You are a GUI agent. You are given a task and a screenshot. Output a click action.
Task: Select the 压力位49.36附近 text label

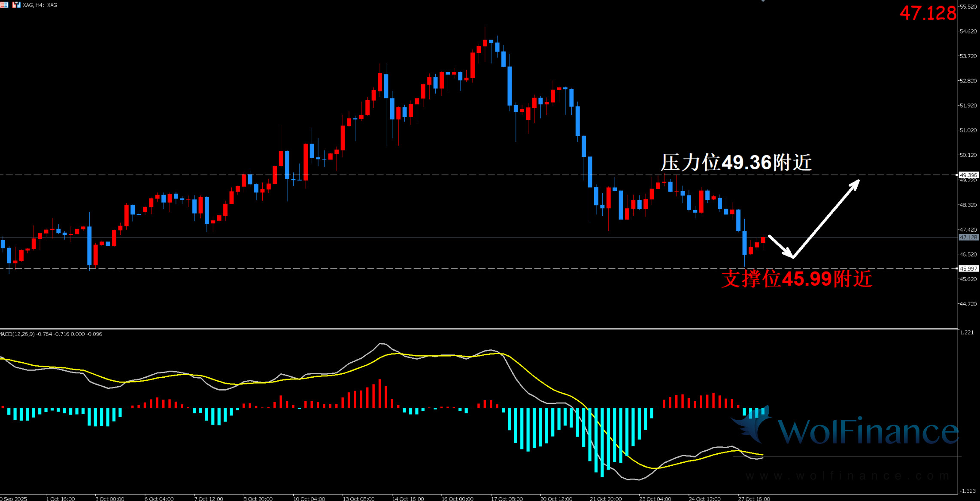pyautogui.click(x=736, y=163)
